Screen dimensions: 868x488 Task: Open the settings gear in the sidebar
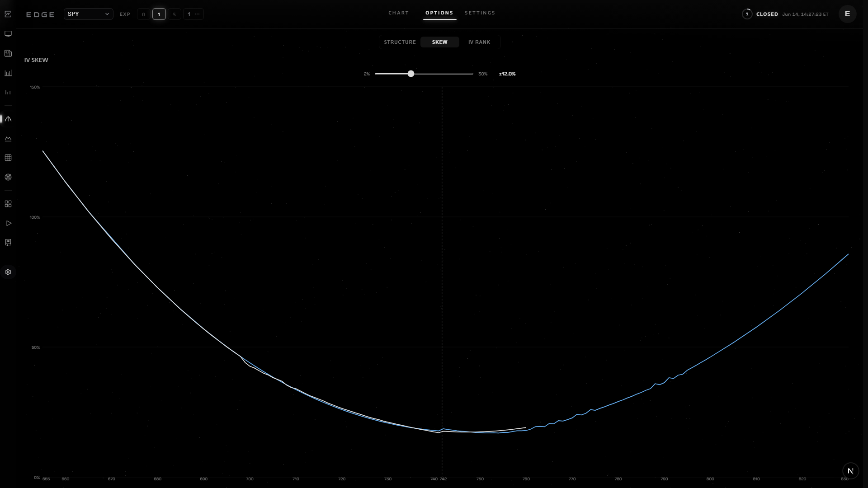pyautogui.click(x=8, y=272)
